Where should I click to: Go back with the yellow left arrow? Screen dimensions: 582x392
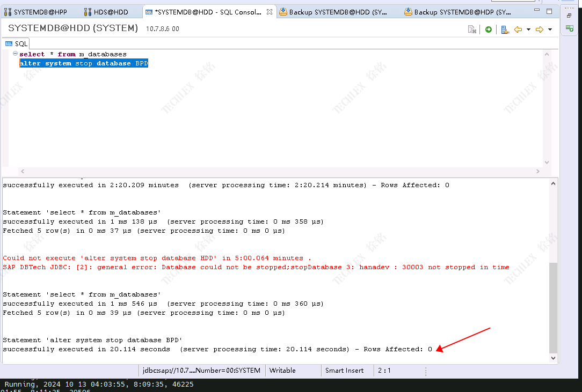tap(518, 29)
